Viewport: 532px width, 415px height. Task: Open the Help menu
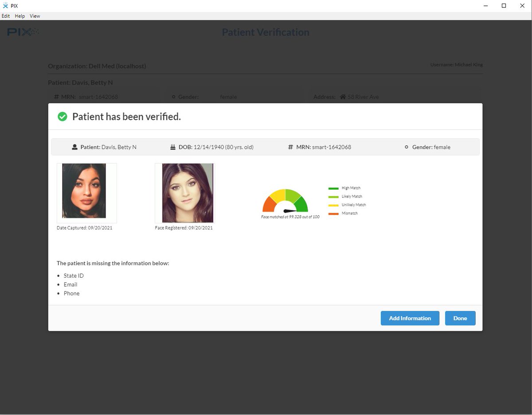(20, 16)
